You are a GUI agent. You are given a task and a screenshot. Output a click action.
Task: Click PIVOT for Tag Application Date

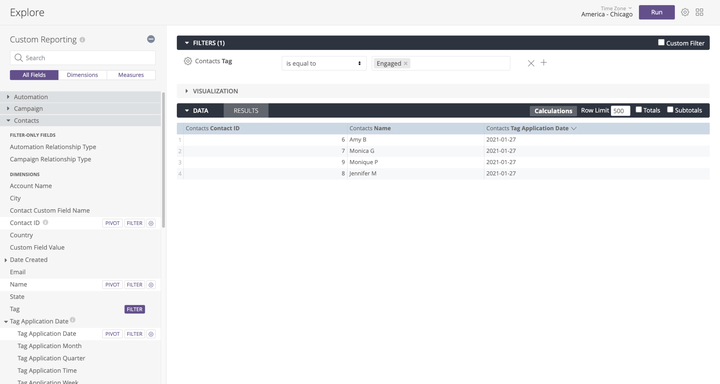coord(112,334)
